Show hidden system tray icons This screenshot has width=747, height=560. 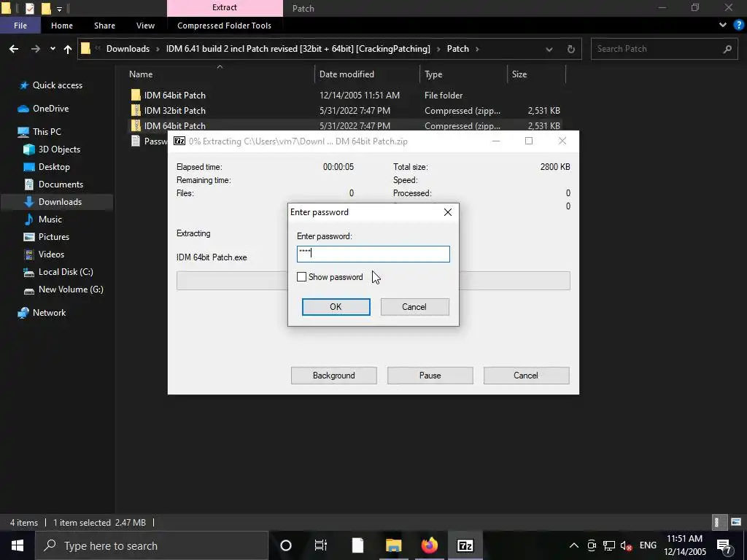point(574,545)
